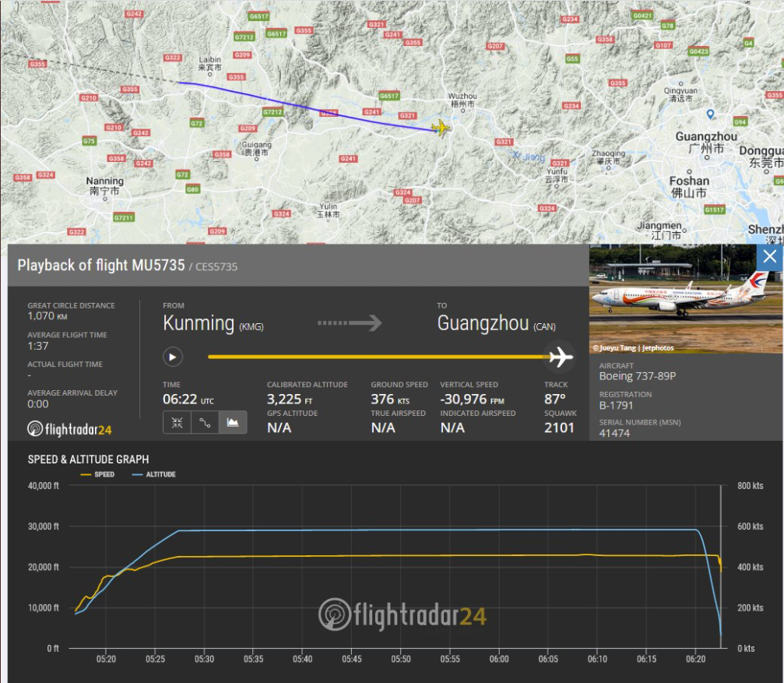Click the SPEED legend item in graph
This screenshot has width=784, height=683.
pos(98,474)
